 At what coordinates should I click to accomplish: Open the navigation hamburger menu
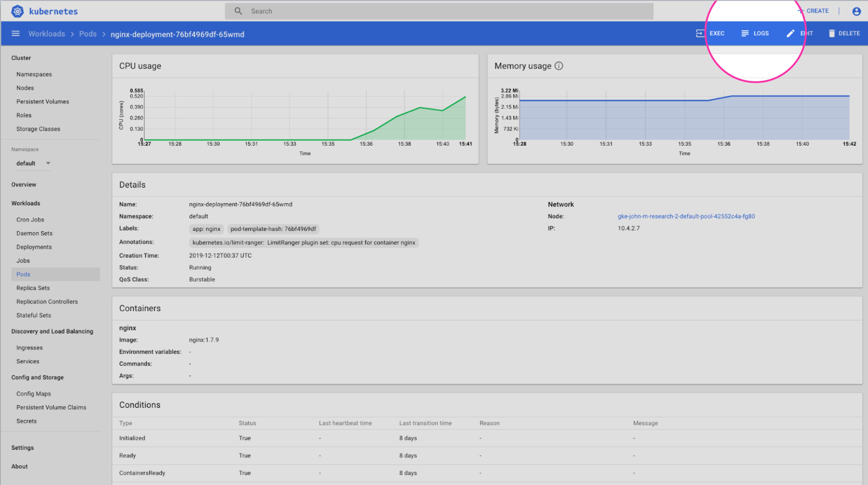tap(15, 33)
